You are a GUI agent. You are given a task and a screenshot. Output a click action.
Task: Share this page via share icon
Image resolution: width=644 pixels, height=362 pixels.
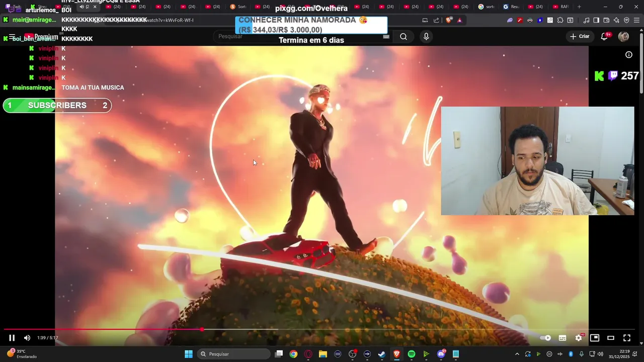coord(436,20)
